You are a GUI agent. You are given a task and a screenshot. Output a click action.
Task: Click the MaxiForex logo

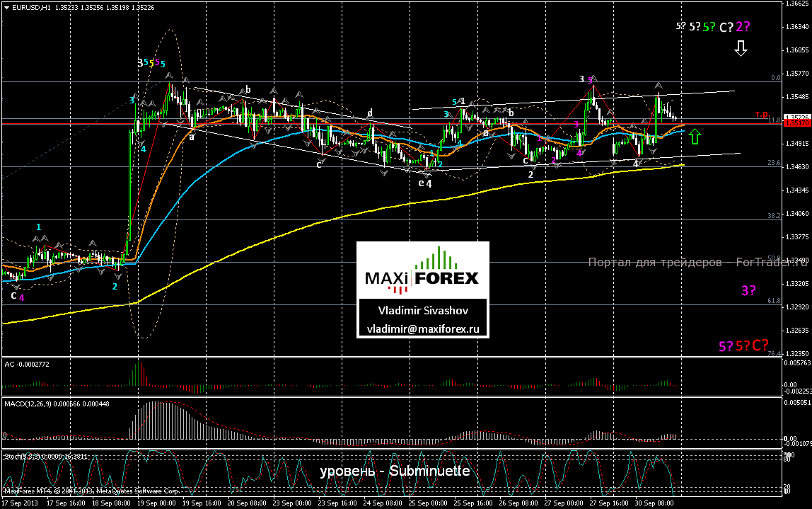tap(422, 270)
